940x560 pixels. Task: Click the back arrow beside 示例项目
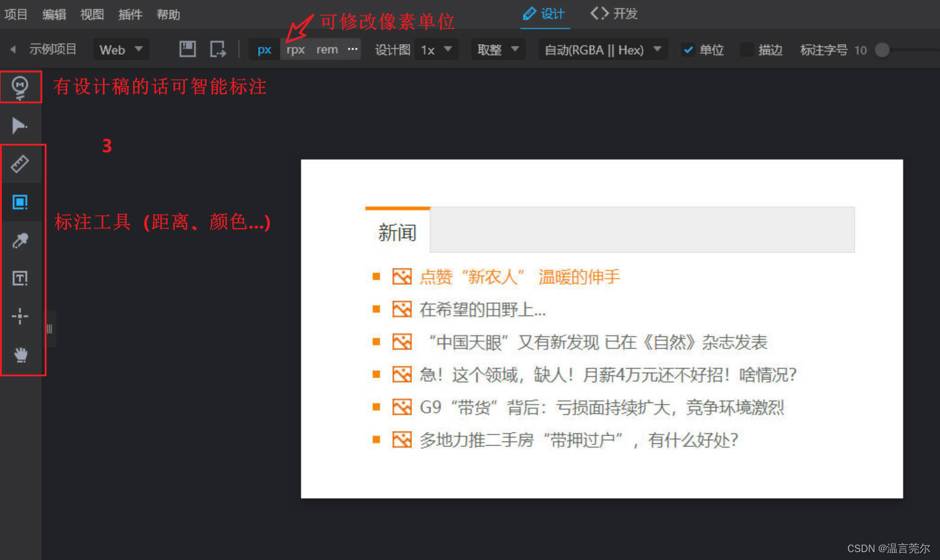pyautogui.click(x=13, y=49)
